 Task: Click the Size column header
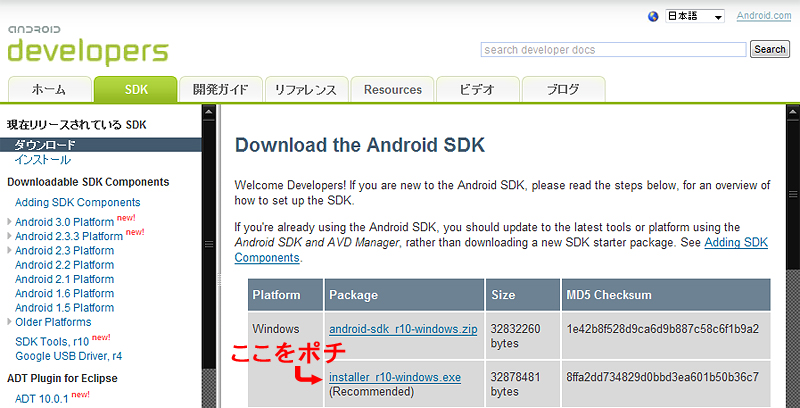(x=522, y=295)
